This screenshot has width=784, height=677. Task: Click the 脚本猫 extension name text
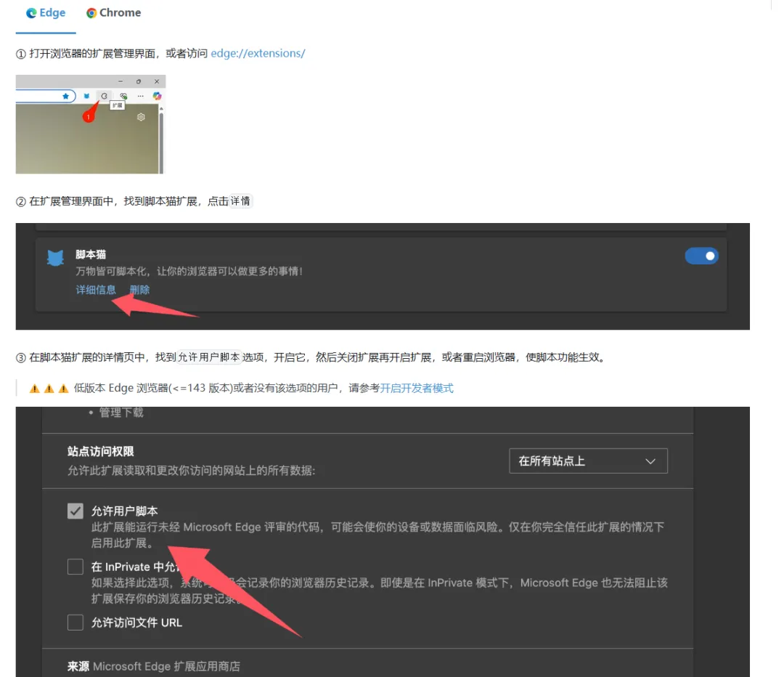91,254
